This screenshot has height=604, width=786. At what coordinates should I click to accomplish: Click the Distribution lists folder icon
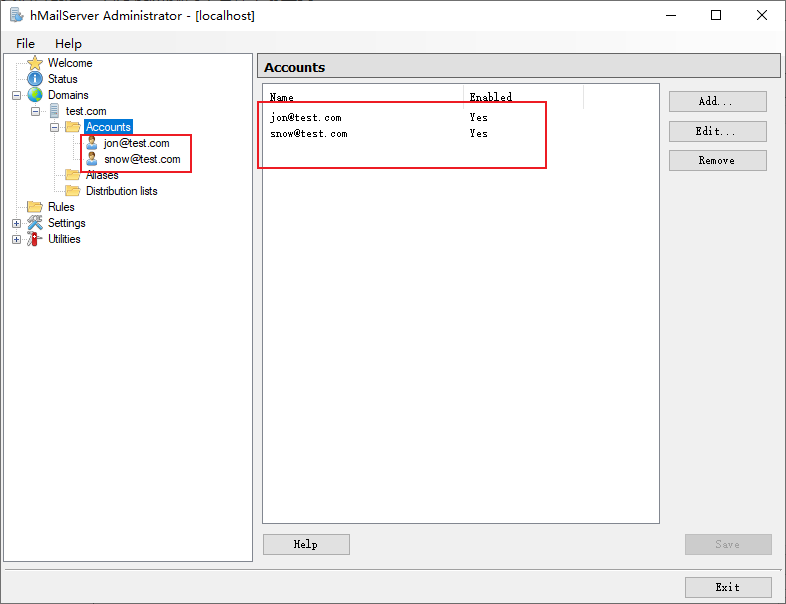coord(73,191)
